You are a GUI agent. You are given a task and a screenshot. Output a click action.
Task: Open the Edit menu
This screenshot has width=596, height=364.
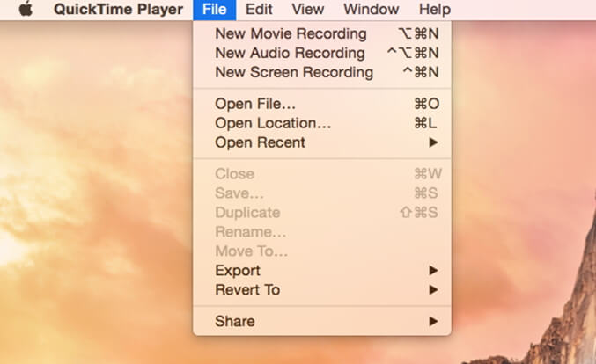tap(259, 9)
